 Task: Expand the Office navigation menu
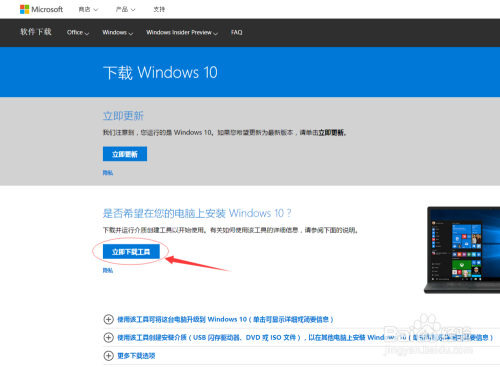[78, 32]
